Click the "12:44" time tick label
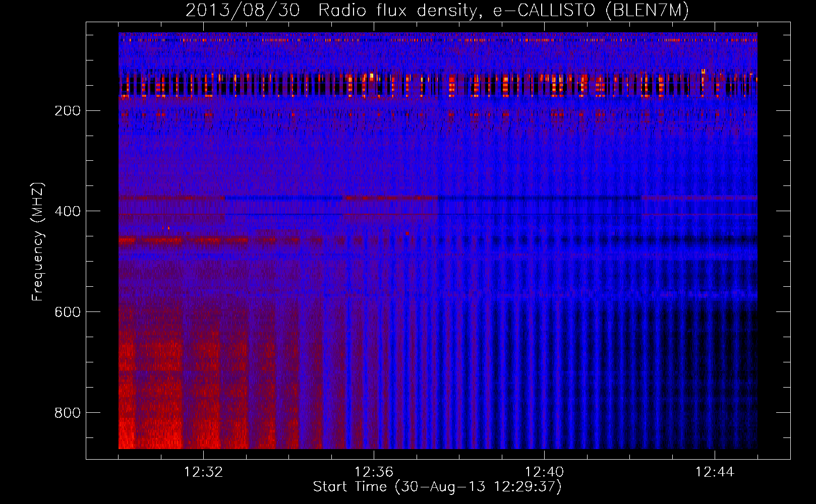Image resolution: width=816 pixels, height=504 pixels. 715,472
